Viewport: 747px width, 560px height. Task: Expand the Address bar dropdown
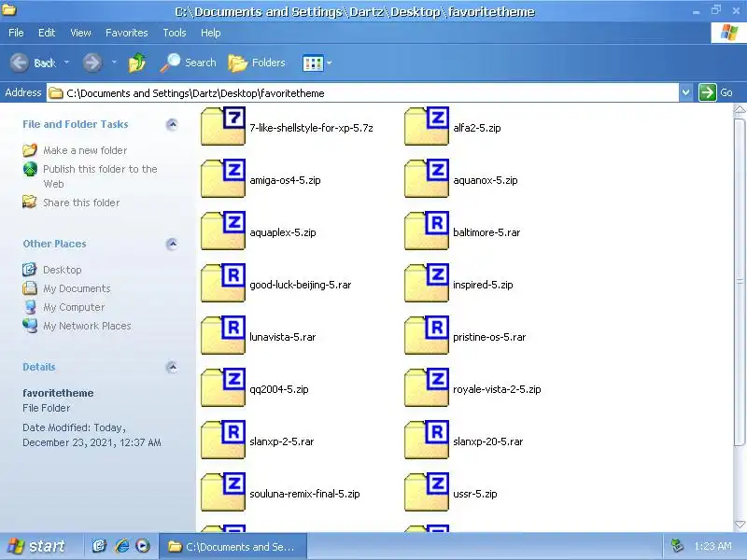(685, 92)
